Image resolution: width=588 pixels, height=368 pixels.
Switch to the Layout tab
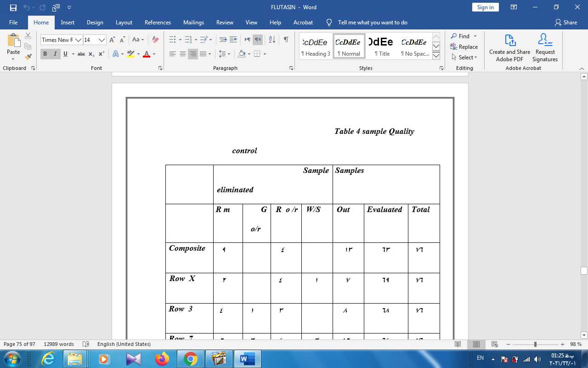[124, 23]
